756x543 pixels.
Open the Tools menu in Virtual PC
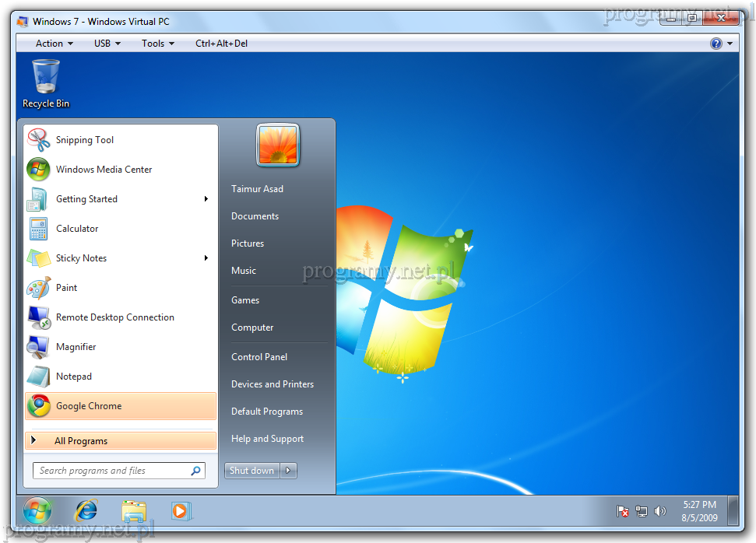(x=157, y=44)
